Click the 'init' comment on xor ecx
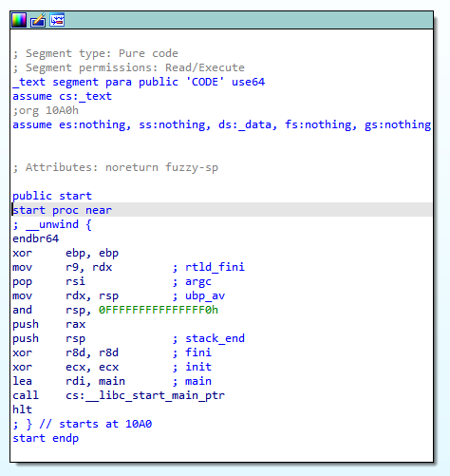450x476 pixels. [x=198, y=367]
